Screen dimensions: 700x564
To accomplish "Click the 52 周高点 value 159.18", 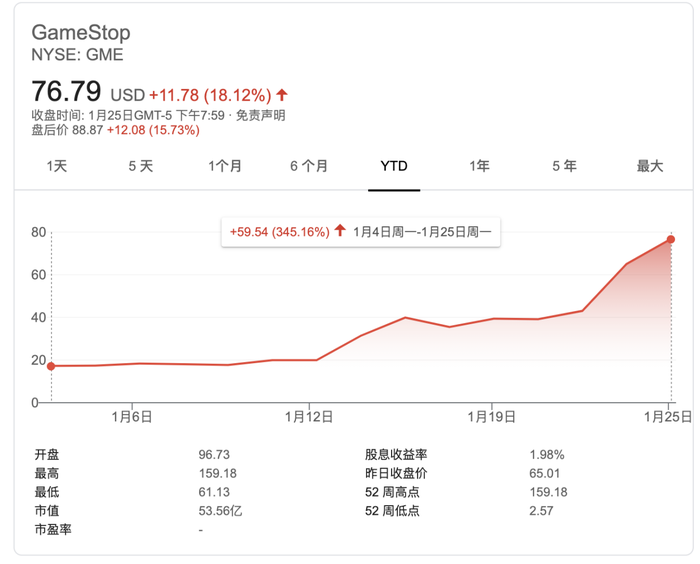I will click(548, 492).
